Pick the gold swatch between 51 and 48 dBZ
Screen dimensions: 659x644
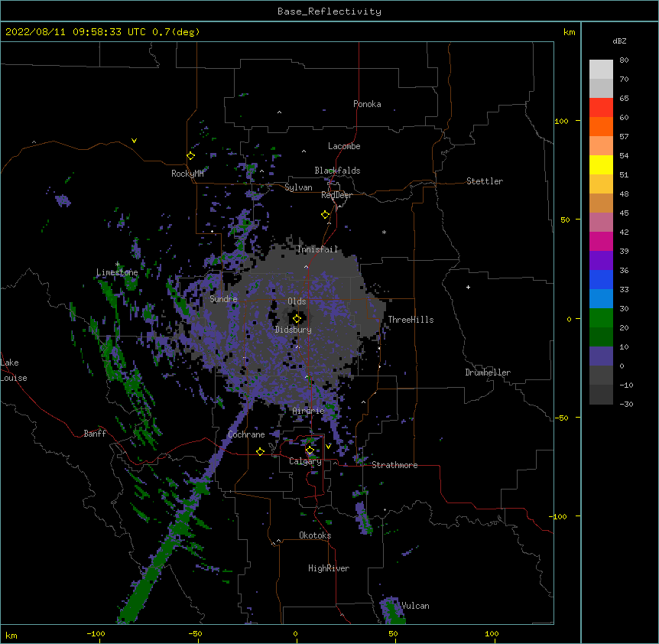click(x=601, y=184)
